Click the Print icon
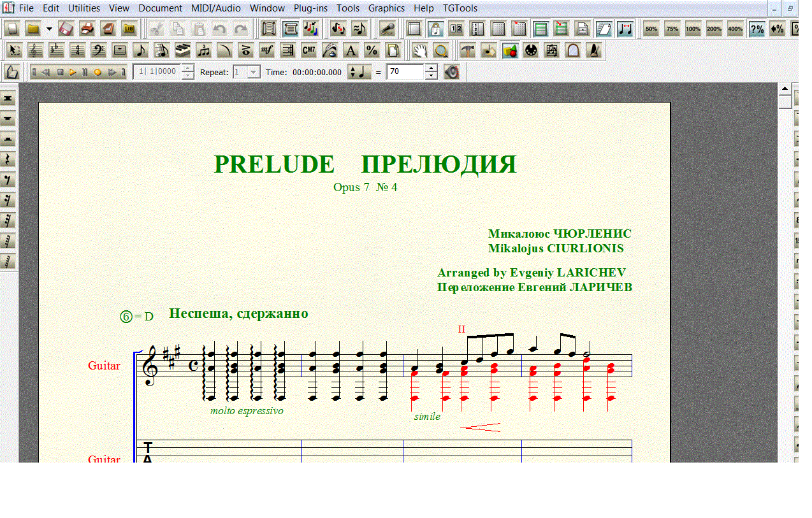The width and height of the screenshot is (812, 518). point(87,29)
